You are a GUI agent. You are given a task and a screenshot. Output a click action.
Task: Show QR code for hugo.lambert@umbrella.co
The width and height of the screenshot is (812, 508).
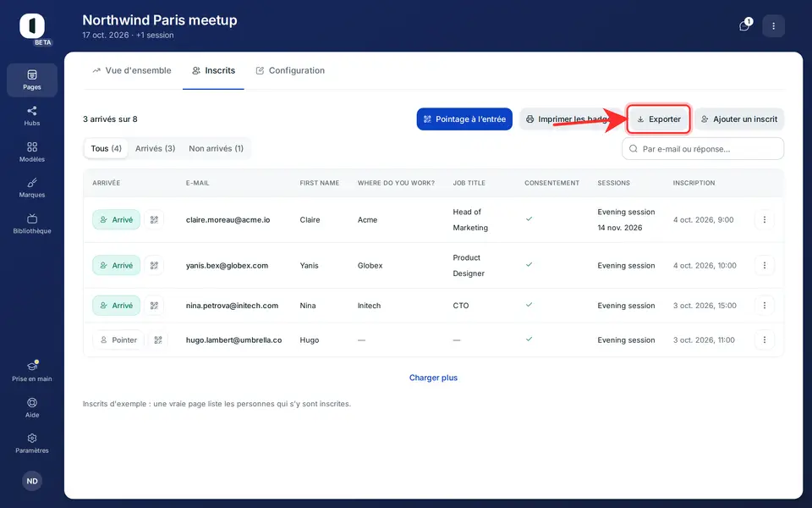pos(158,340)
